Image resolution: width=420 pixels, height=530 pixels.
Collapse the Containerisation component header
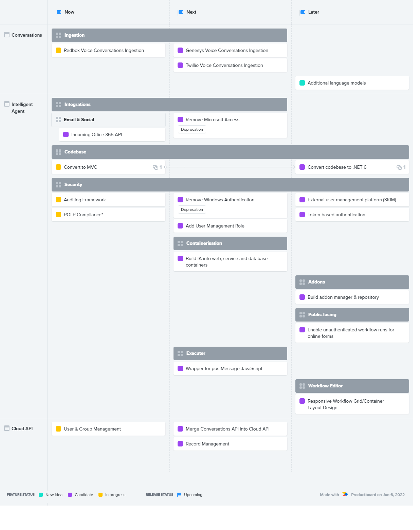click(x=230, y=243)
